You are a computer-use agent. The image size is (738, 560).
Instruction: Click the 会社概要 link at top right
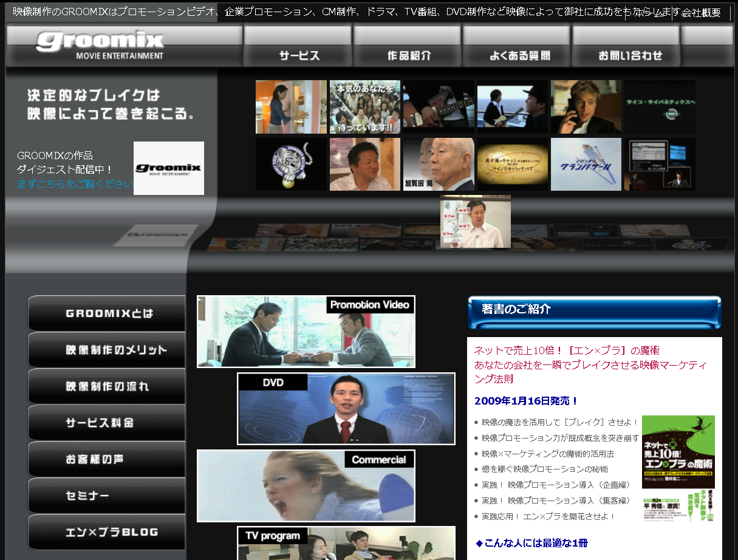701,13
